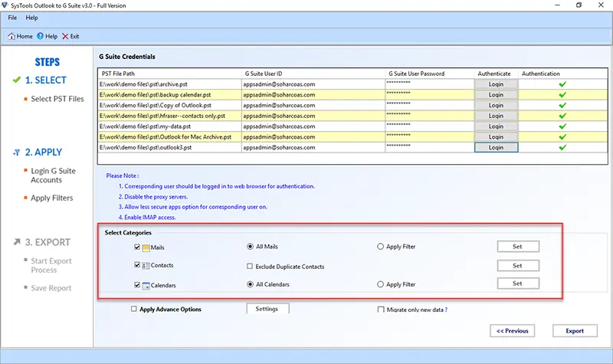
Task: Click green check next to 1. SELECT
Action: 16,80
